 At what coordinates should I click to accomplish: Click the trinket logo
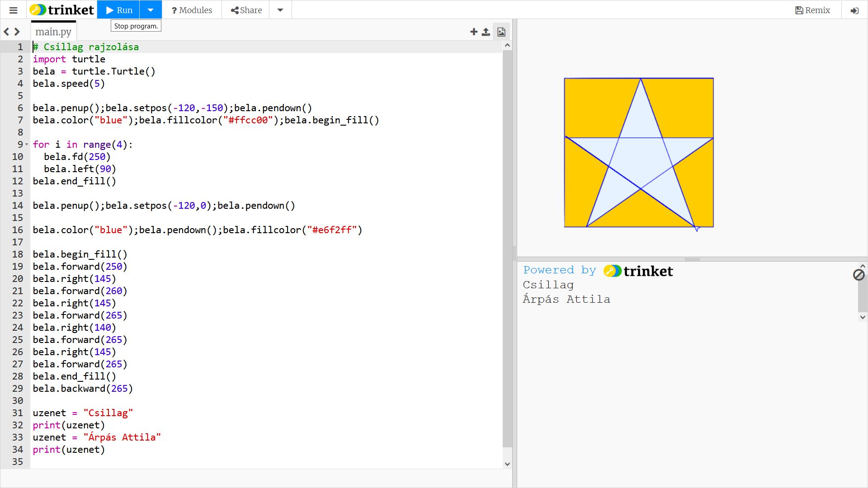pyautogui.click(x=62, y=10)
